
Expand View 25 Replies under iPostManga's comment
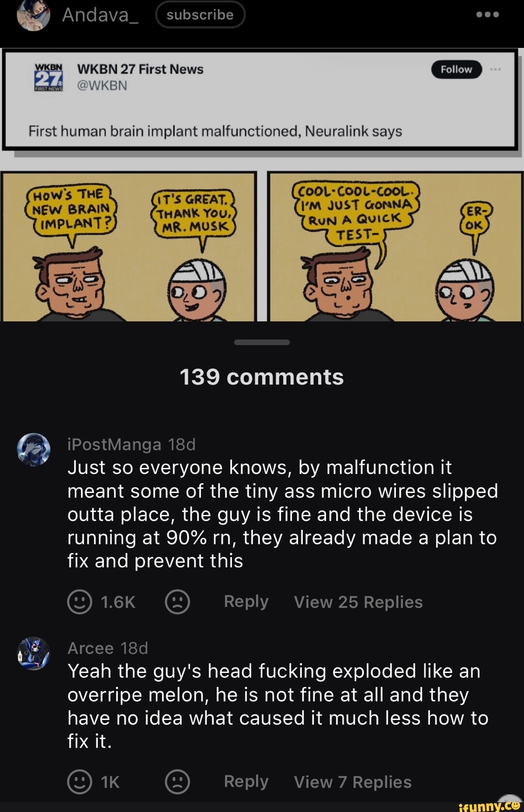(x=358, y=602)
